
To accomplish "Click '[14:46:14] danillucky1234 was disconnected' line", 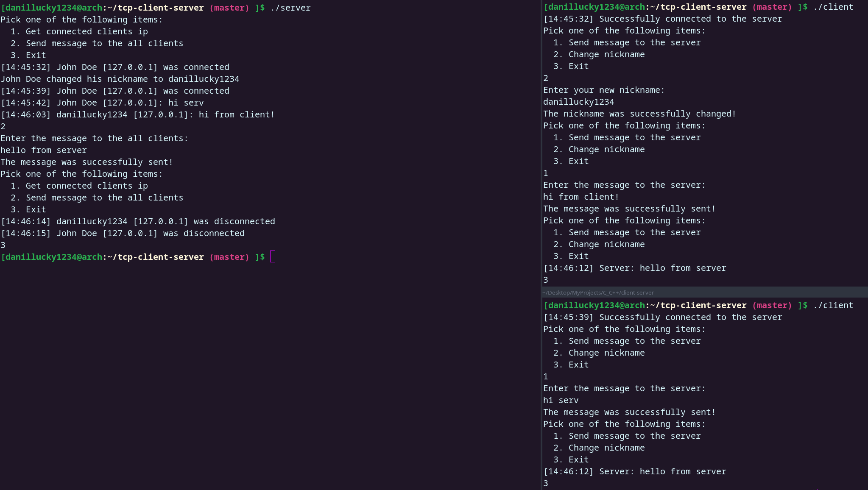I will [138, 221].
